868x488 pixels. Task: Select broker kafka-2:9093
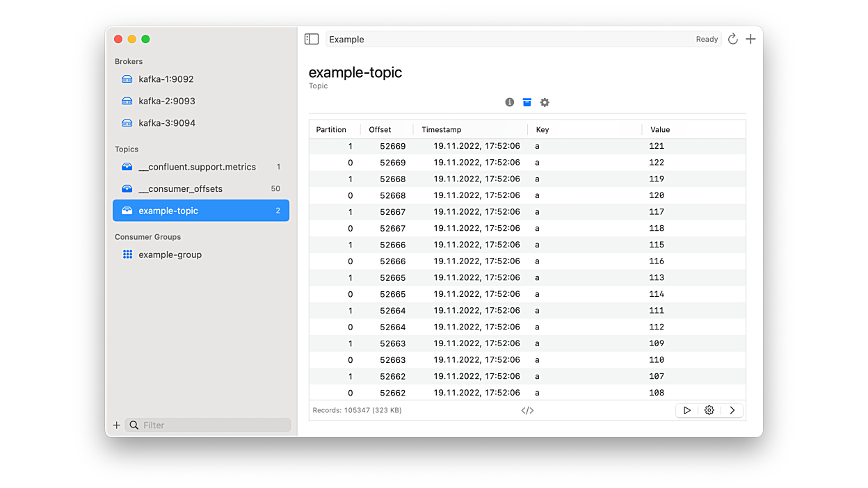(201, 101)
